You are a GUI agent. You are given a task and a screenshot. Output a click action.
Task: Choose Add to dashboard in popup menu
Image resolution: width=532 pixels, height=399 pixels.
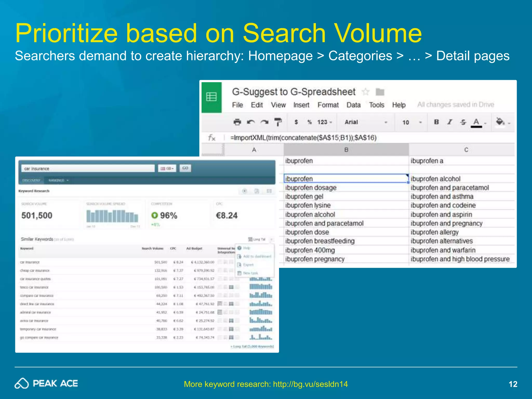[254, 256]
